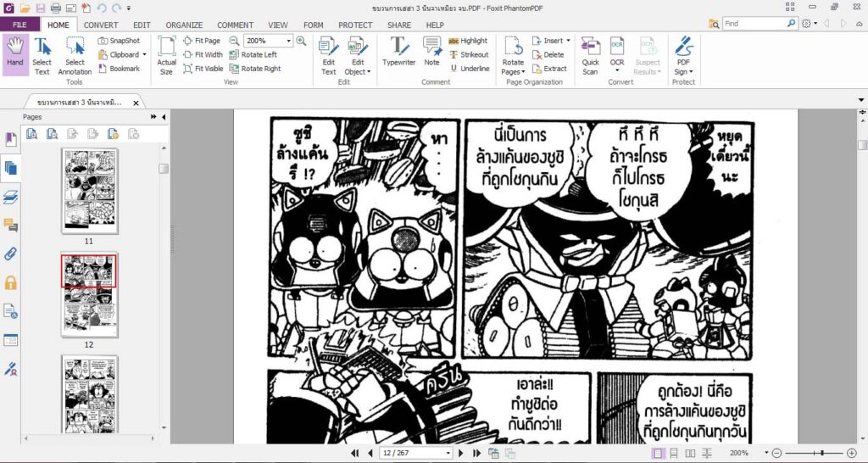Jump to the last page
Viewport: 868px width, 463px height.
click(476, 453)
